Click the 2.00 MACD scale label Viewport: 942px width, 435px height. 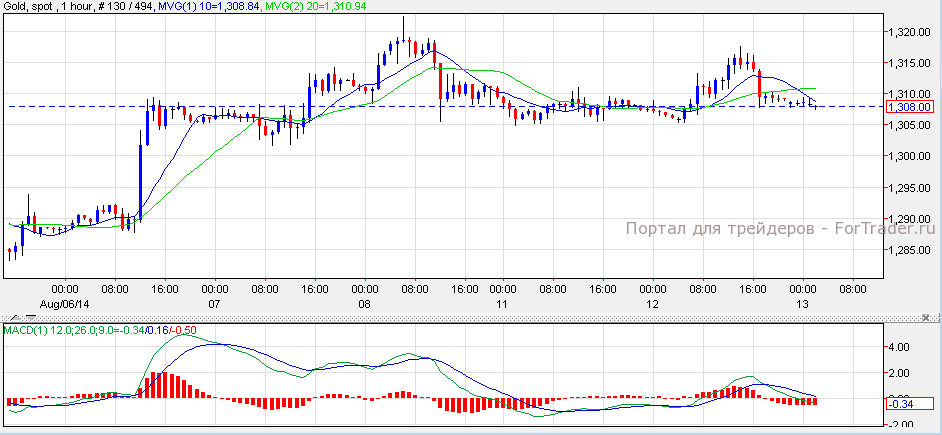coord(900,373)
